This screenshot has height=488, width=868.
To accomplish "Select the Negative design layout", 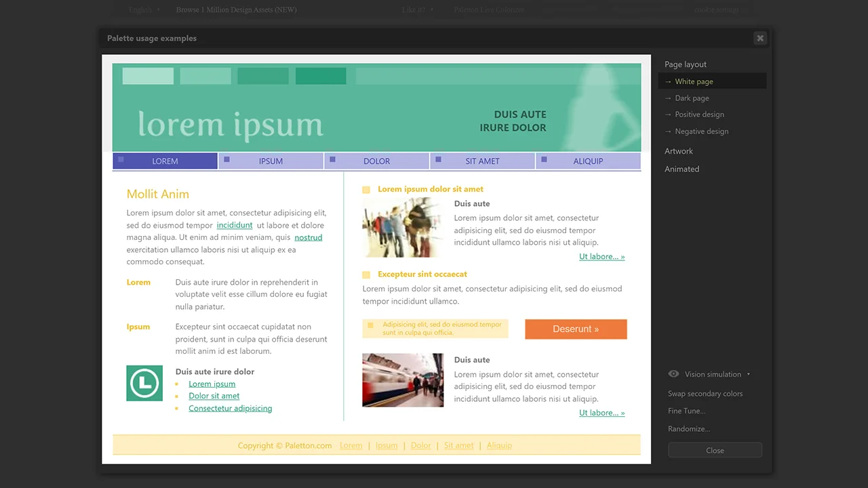I will coord(701,131).
